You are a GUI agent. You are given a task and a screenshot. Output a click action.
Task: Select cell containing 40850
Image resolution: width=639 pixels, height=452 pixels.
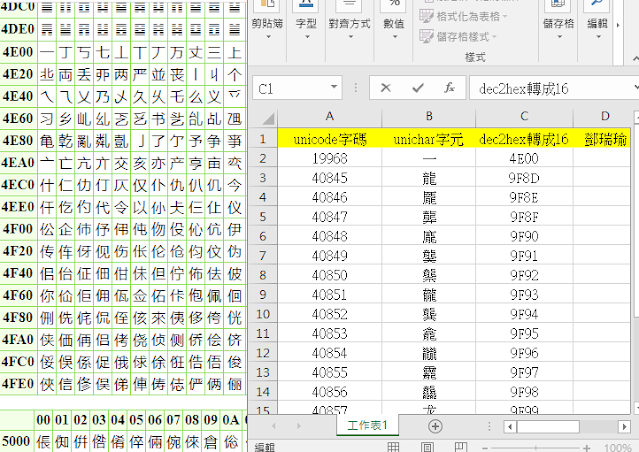(330, 275)
